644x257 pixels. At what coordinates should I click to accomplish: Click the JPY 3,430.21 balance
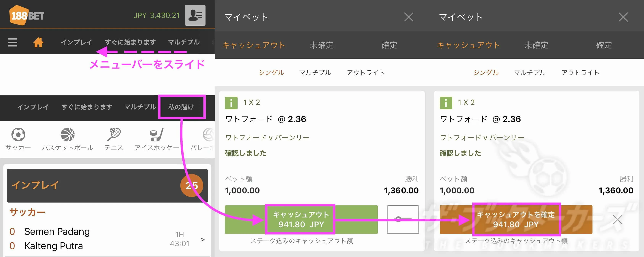pyautogui.click(x=157, y=15)
